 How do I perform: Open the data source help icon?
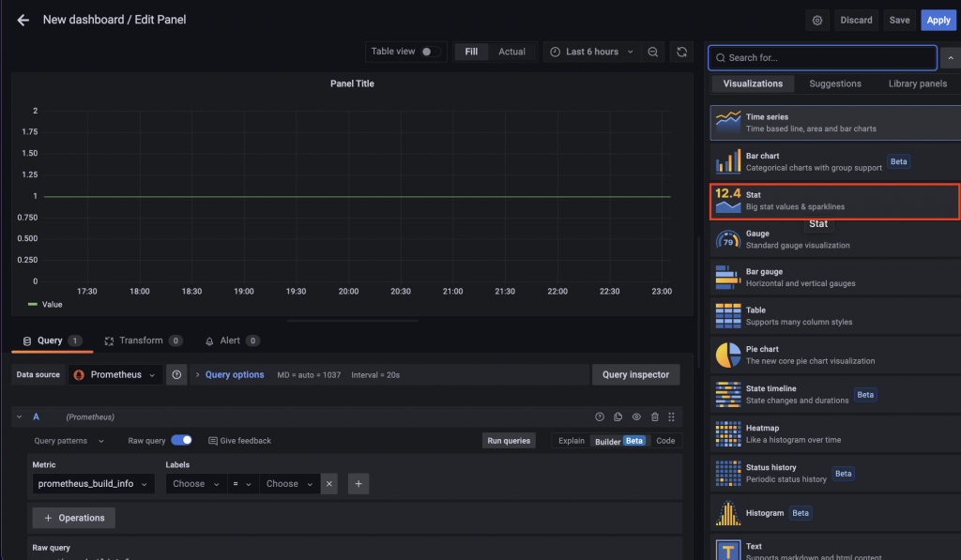click(x=176, y=375)
